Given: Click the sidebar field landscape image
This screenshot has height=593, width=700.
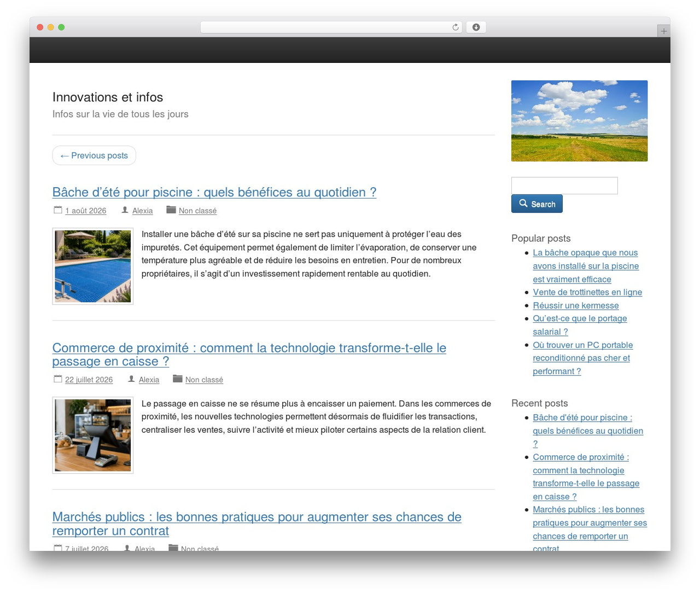Looking at the screenshot, I should [x=580, y=121].
